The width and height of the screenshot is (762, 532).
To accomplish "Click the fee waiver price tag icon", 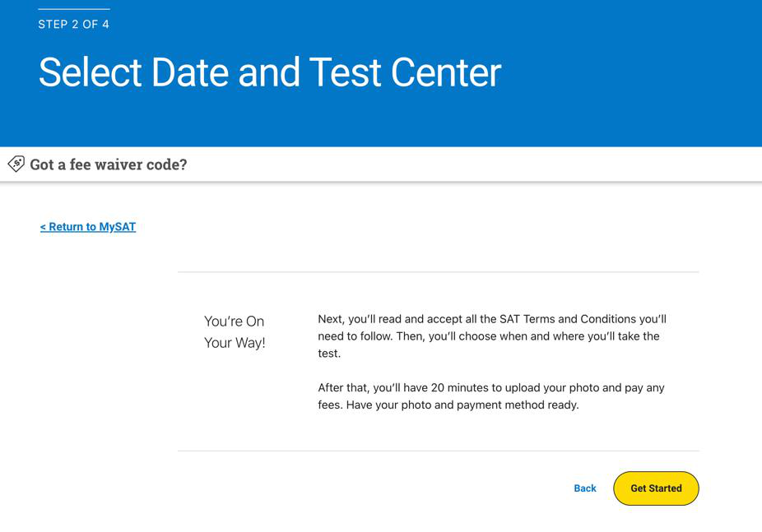I will [16, 164].
